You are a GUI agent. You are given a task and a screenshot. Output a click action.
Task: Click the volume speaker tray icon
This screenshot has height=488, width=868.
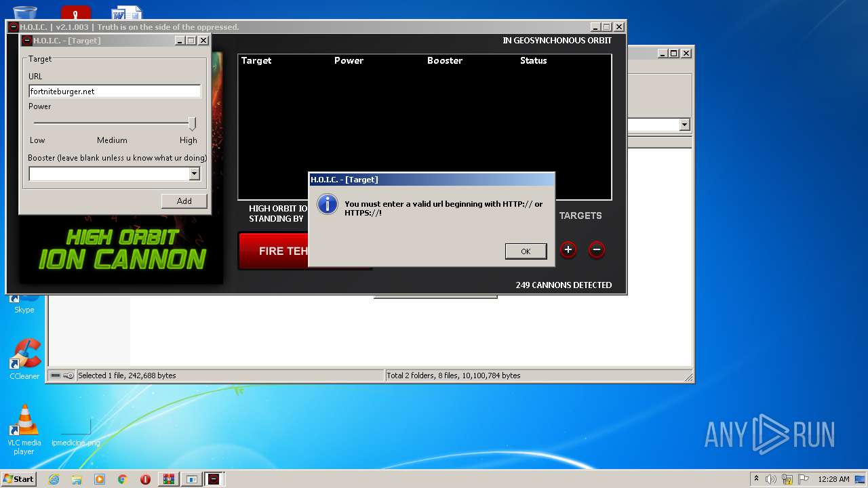coord(770,479)
